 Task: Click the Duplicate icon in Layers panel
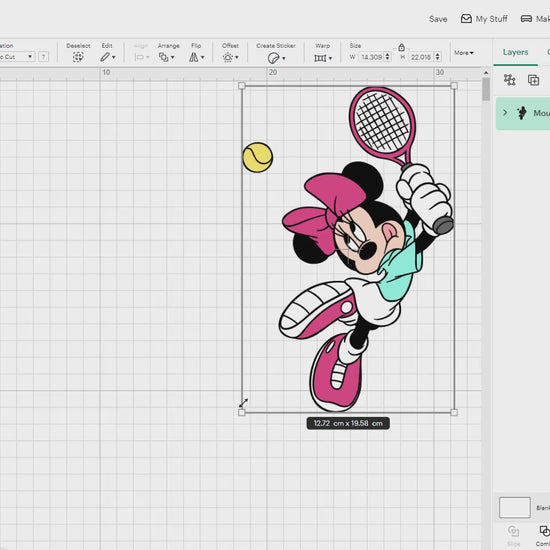click(534, 80)
